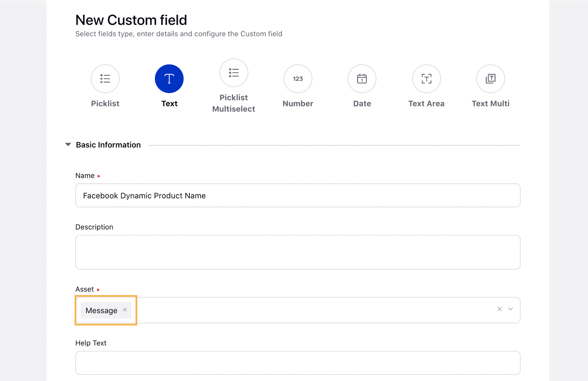Click the Picklist Multiselect label

pyautogui.click(x=234, y=103)
